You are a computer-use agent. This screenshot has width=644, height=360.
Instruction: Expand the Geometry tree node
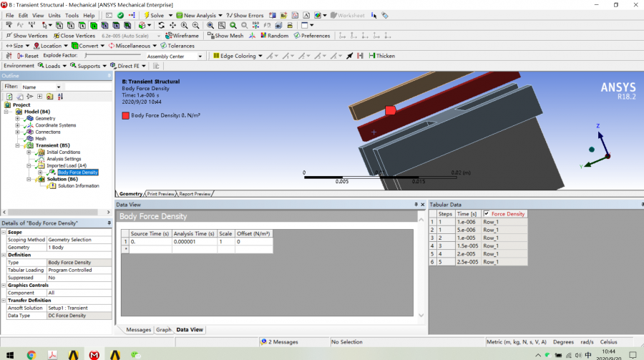pos(18,118)
